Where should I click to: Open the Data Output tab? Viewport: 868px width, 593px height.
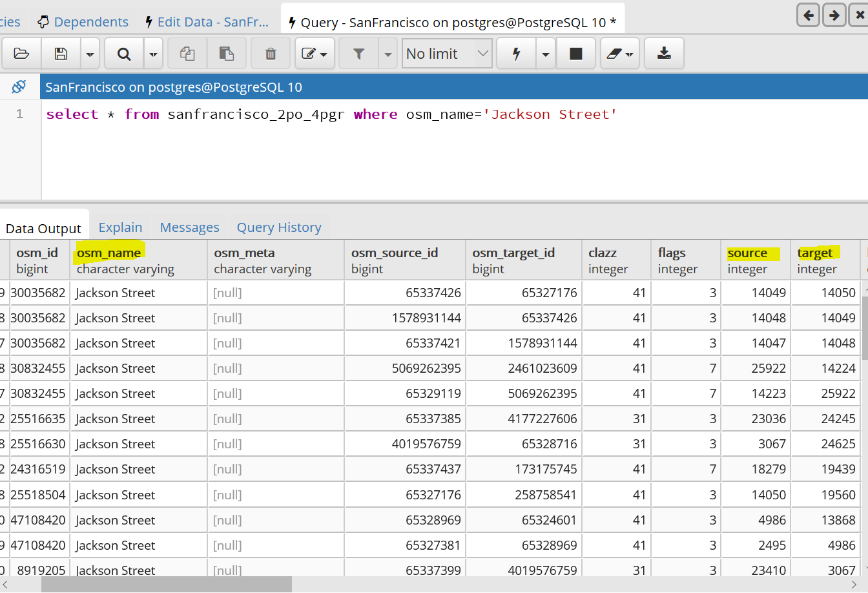pos(43,228)
